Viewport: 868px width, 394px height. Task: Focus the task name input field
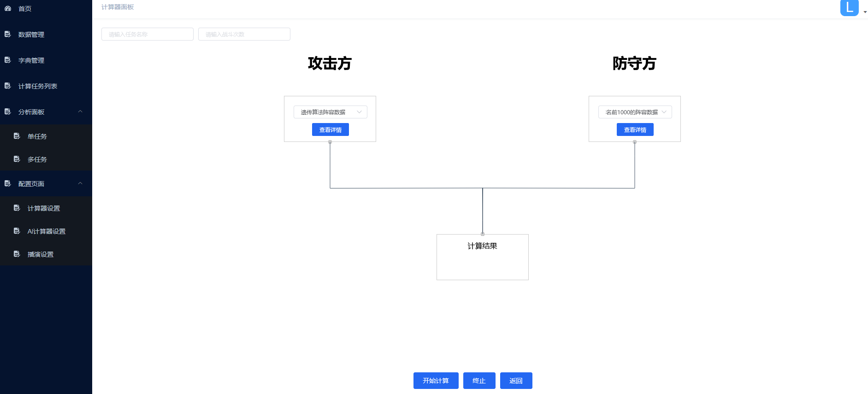147,34
